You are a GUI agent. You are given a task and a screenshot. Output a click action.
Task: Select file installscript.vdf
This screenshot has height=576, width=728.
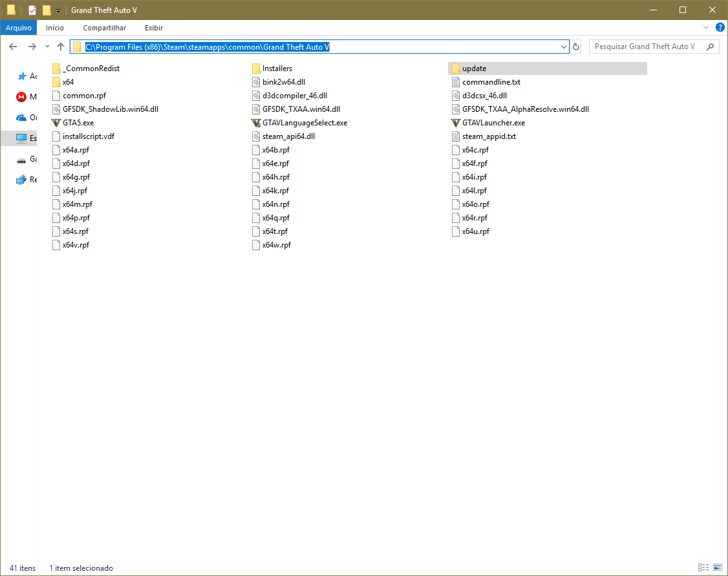tap(83, 136)
